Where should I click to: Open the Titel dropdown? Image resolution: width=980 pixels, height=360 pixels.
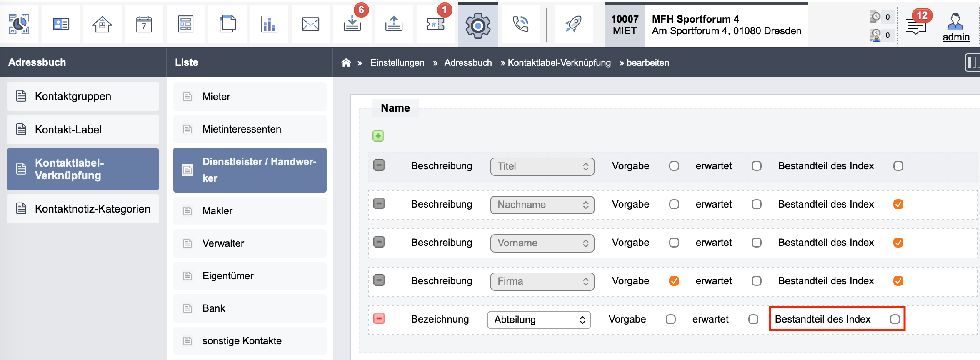[542, 166]
